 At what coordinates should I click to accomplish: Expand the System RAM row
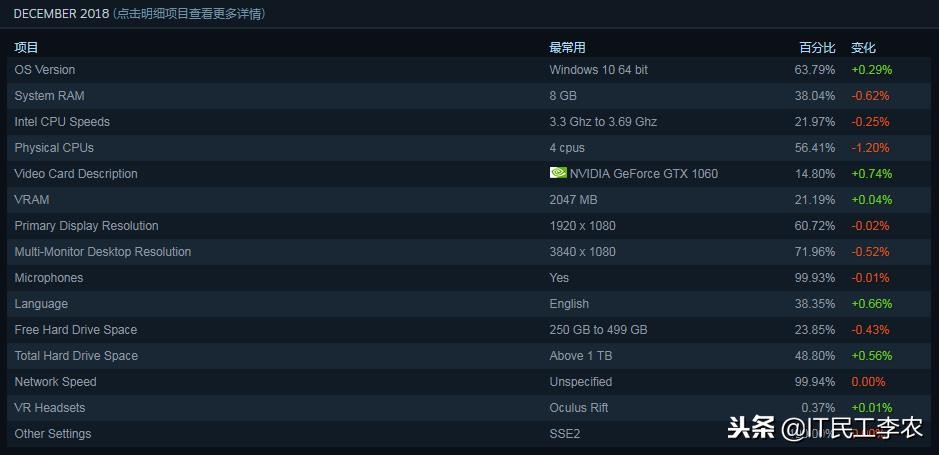tap(49, 96)
